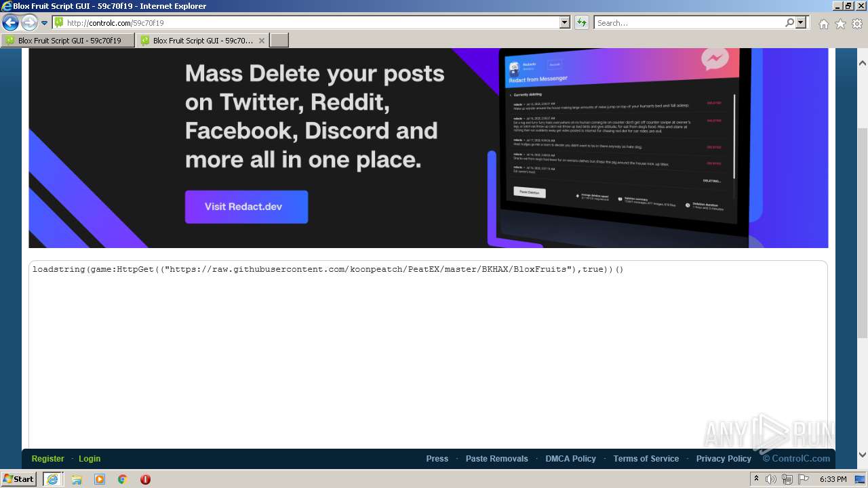Click the page scrollbar down arrow
The width and height of the screenshot is (868, 488).
click(x=863, y=455)
